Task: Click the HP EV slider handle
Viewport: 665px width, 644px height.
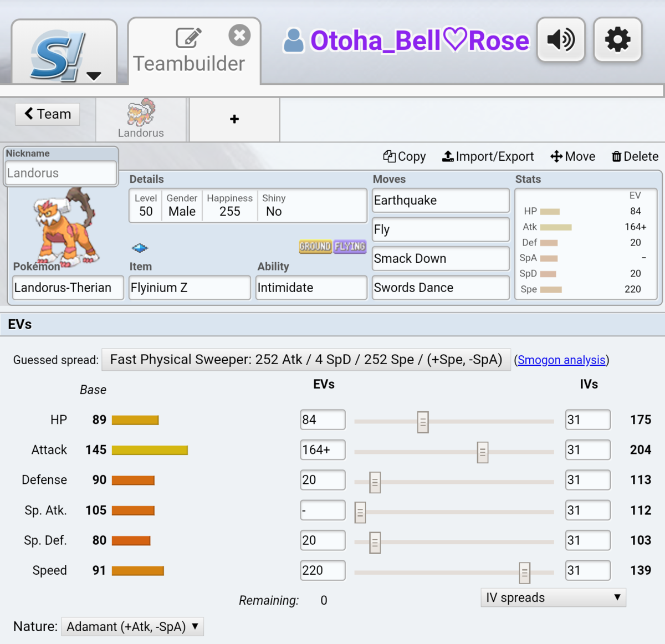Action: pyautogui.click(x=423, y=422)
